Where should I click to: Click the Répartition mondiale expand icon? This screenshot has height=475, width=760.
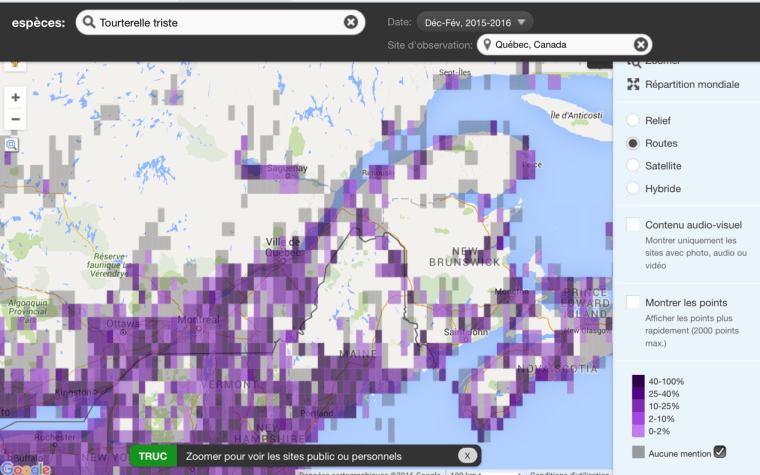pyautogui.click(x=632, y=85)
